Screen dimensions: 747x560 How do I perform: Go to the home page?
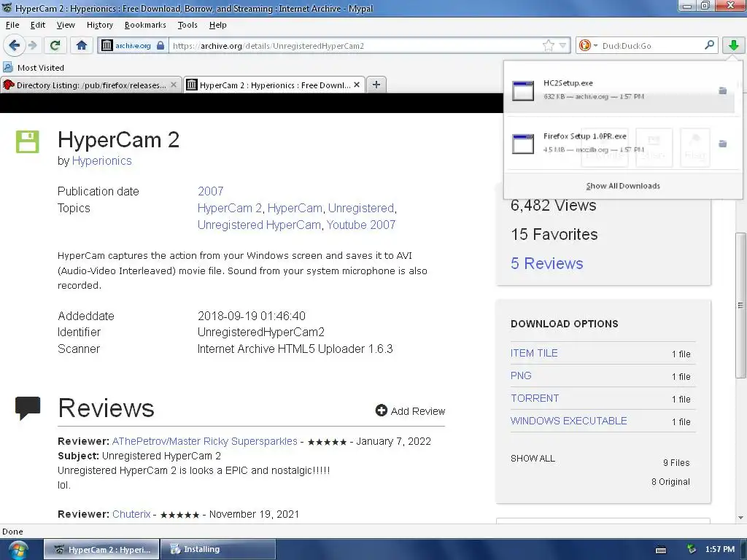tap(82, 46)
